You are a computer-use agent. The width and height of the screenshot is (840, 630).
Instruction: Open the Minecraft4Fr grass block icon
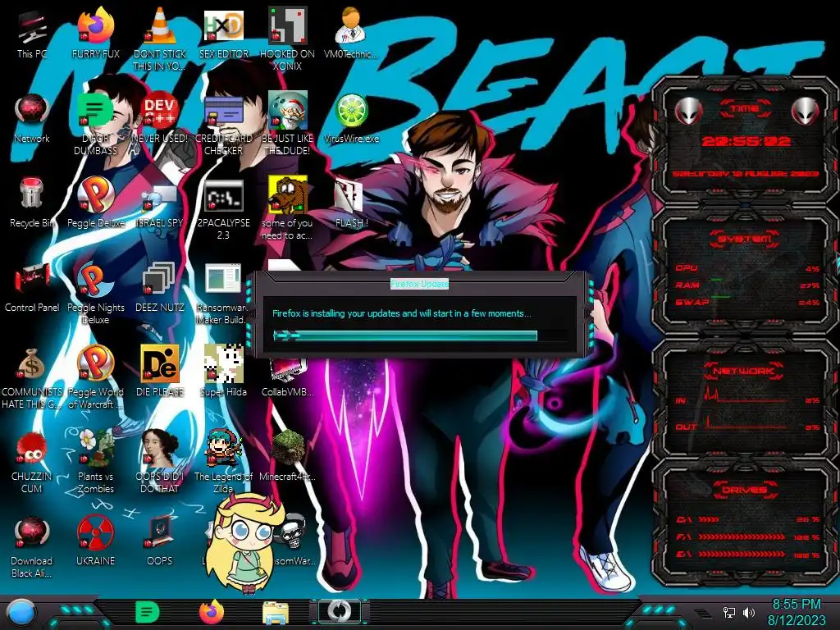(x=288, y=448)
